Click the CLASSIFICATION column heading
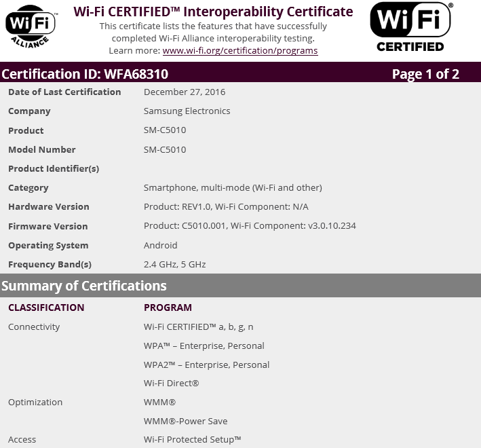This screenshot has height=448, width=481. (46, 307)
